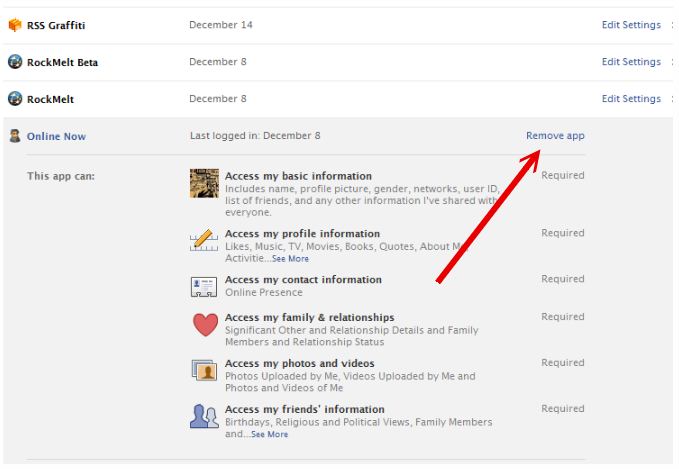Click the RSS Graffiti orange app icon
The image size is (679, 469).
coord(15,25)
